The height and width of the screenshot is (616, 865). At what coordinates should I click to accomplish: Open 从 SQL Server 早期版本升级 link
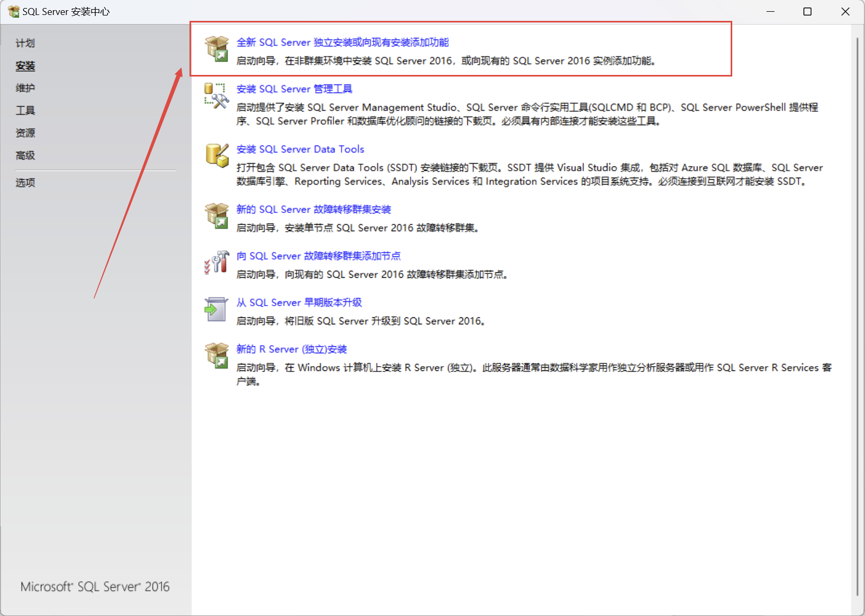pos(299,302)
